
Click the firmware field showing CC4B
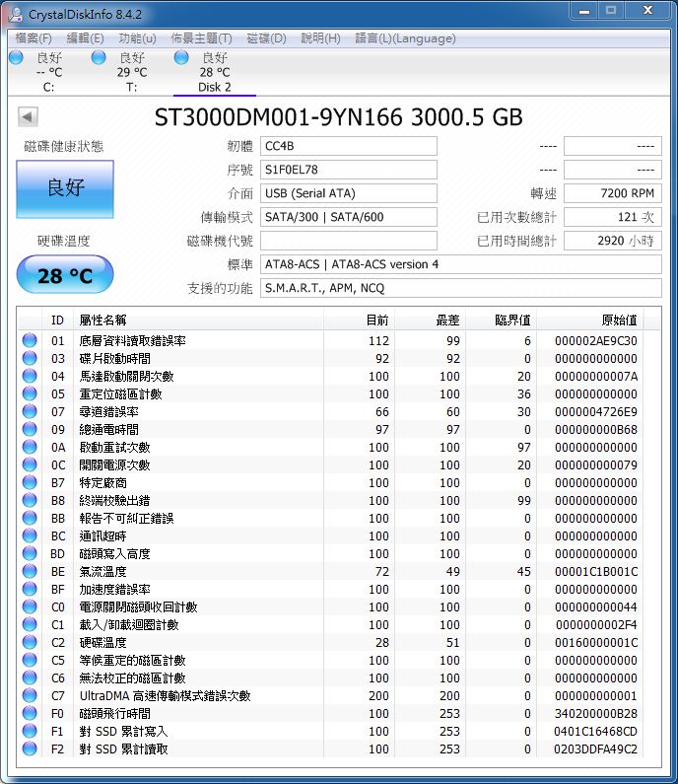[349, 146]
